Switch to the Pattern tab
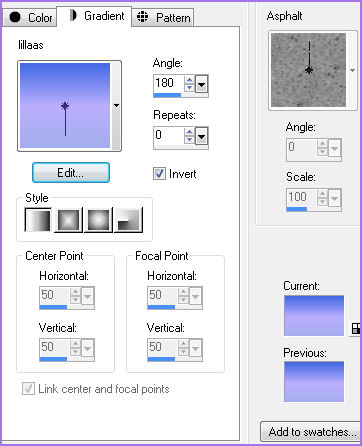Viewport: 362px width, 446px height. click(x=163, y=17)
